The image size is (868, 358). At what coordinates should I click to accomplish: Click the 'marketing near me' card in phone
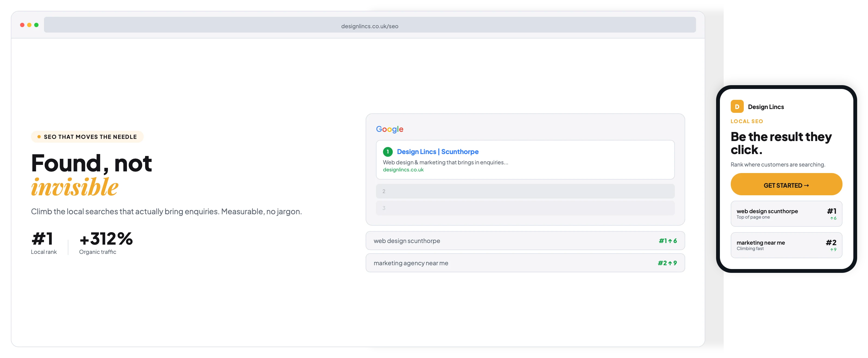click(x=786, y=245)
